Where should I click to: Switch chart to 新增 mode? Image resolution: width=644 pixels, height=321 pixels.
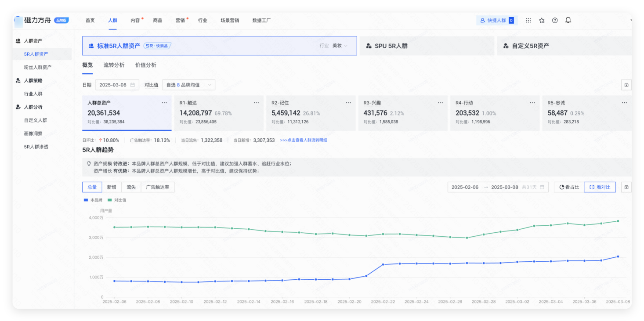(112, 187)
